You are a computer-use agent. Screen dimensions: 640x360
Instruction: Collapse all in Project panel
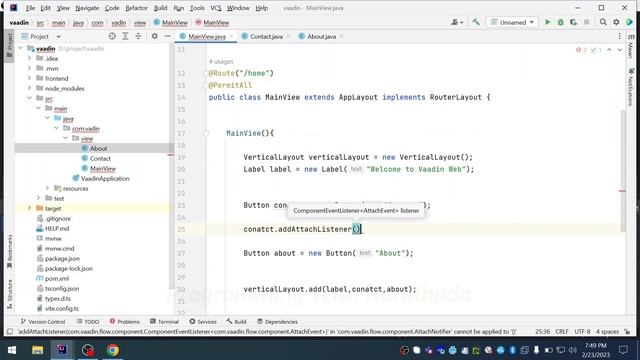(138, 36)
